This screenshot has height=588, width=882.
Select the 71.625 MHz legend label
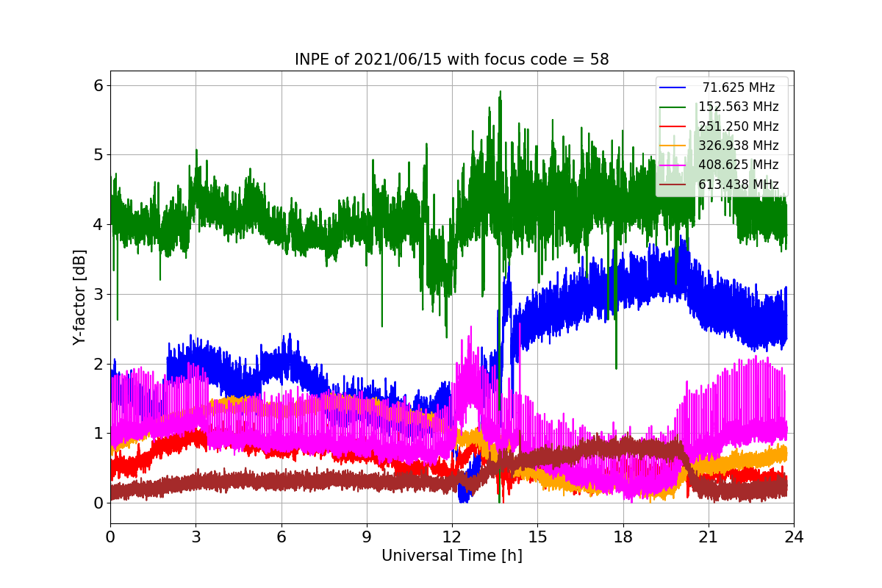tap(739, 87)
